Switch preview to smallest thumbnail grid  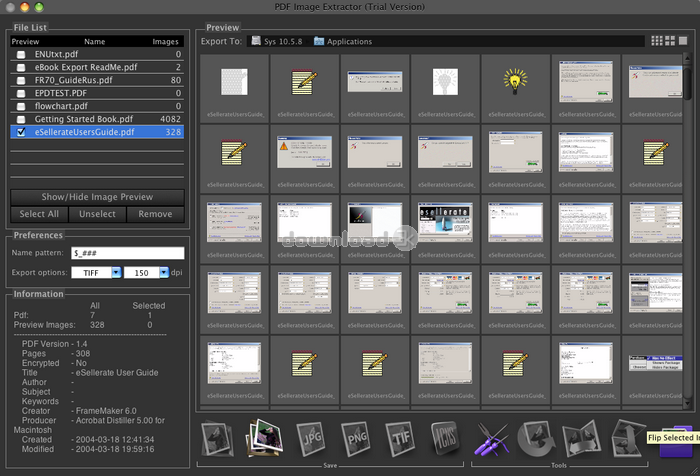point(657,41)
